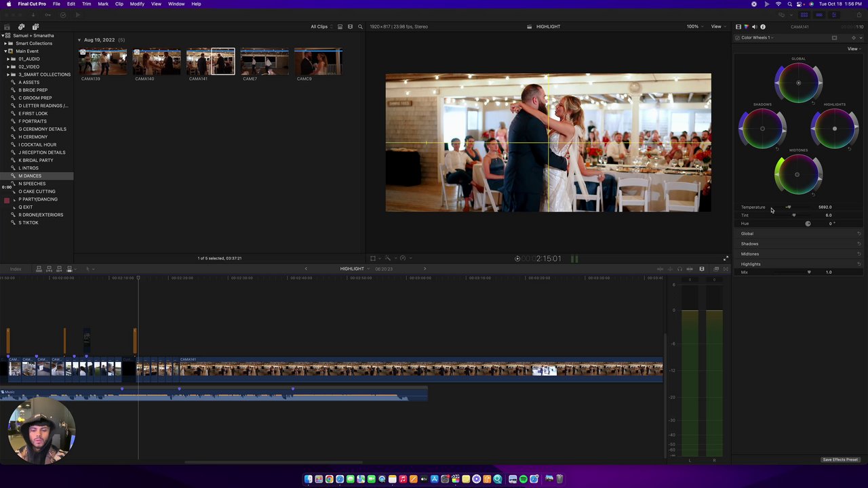Open the Color Wheels 1 correction dropdown
Viewport: 868px width, 488px height.
pos(757,38)
